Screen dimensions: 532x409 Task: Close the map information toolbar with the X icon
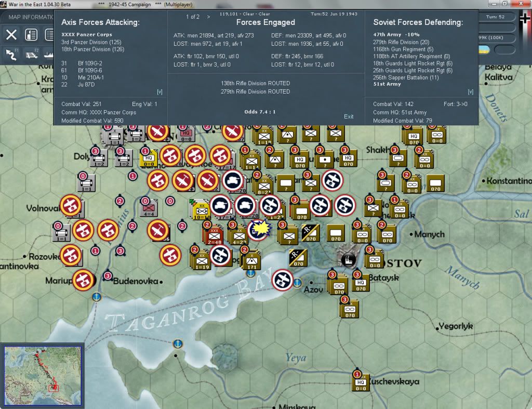(11, 35)
